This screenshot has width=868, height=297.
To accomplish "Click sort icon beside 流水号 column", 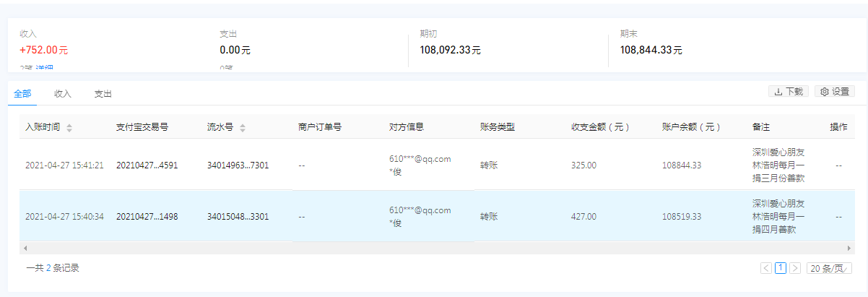I will [x=243, y=128].
